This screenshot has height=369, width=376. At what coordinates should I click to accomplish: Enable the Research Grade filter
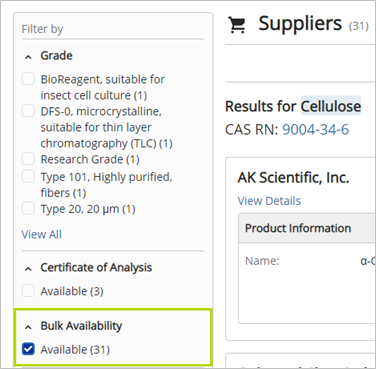coord(28,159)
